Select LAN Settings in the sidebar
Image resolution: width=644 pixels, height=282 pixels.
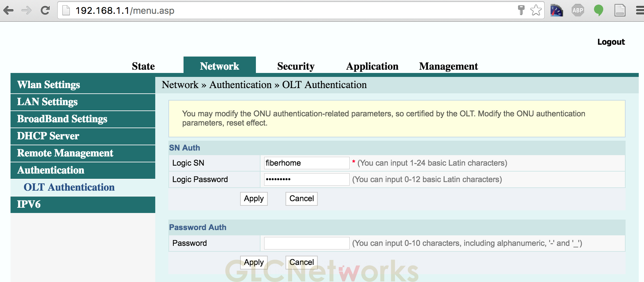click(x=83, y=102)
